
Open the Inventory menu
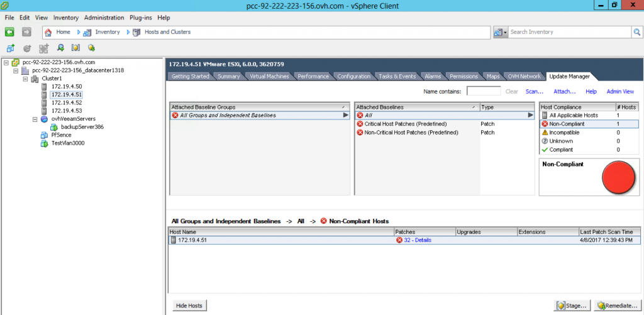click(65, 18)
